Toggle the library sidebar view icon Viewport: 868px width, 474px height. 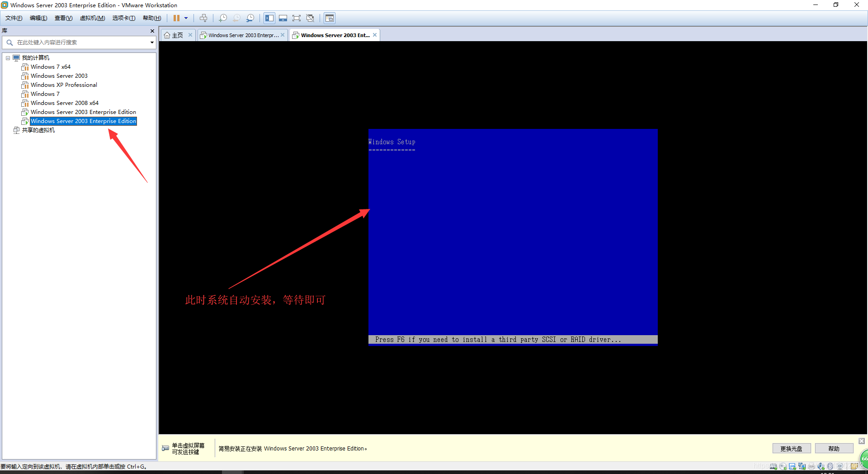tap(269, 18)
